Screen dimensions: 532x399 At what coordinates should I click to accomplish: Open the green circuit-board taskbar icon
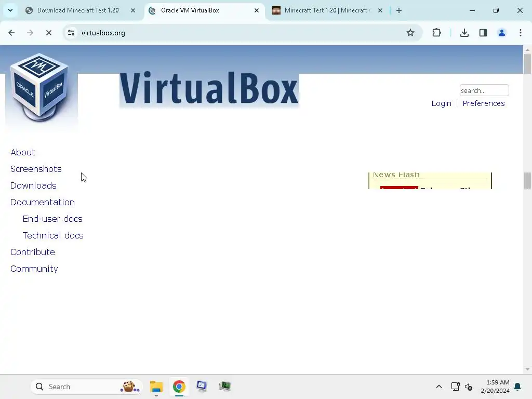pyautogui.click(x=224, y=387)
